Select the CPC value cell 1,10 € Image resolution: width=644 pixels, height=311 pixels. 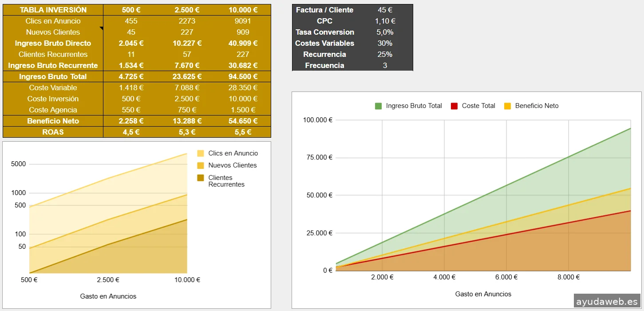385,21
